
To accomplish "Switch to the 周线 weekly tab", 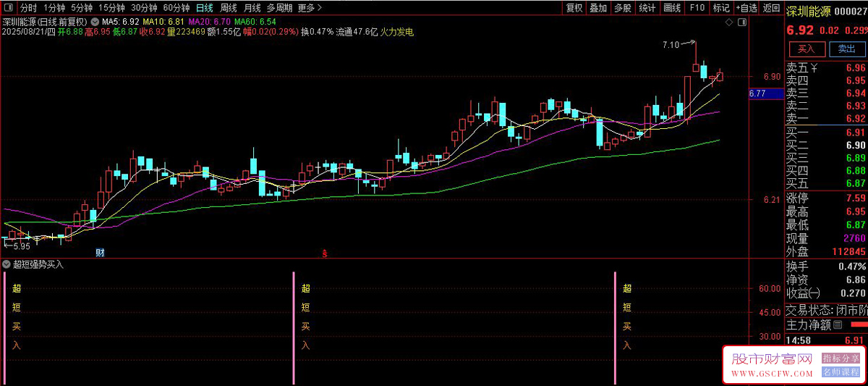I will 229,8.
